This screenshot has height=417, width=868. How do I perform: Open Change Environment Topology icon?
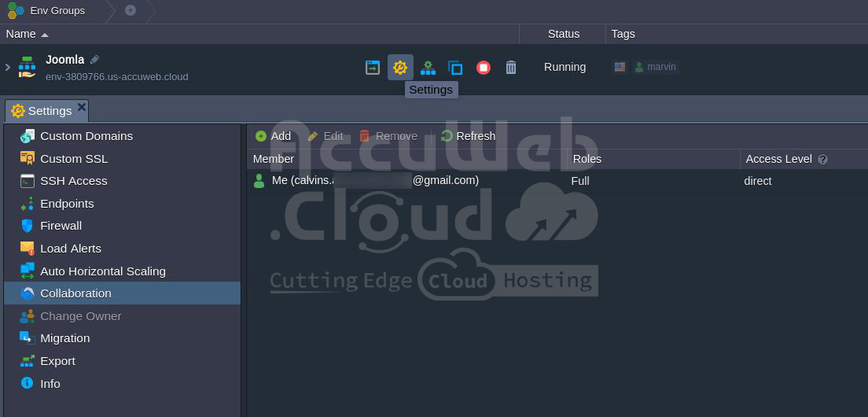click(x=428, y=68)
